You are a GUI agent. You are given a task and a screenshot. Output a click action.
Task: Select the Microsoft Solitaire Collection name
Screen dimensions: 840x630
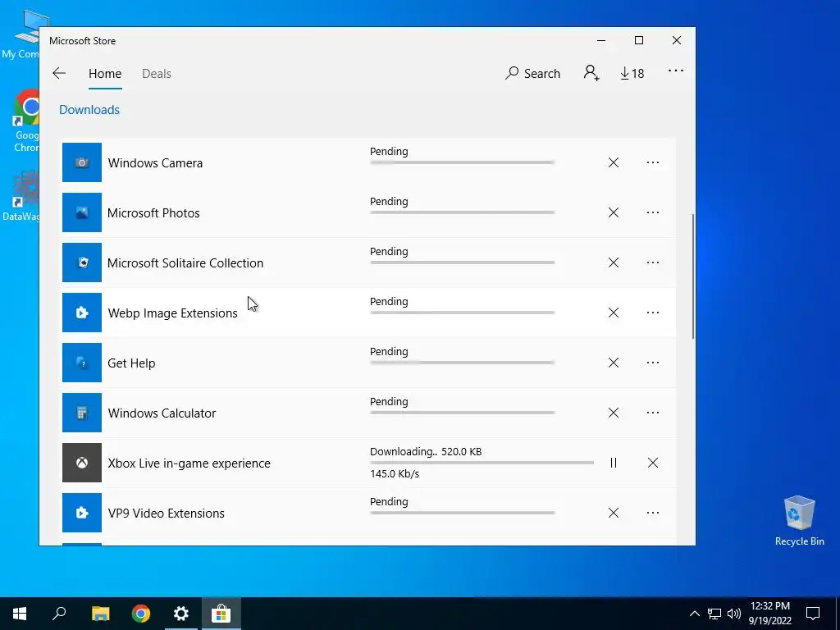(185, 263)
